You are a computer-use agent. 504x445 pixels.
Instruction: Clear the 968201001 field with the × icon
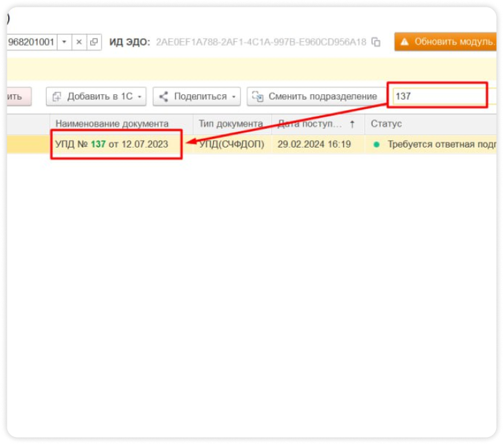pyautogui.click(x=79, y=42)
